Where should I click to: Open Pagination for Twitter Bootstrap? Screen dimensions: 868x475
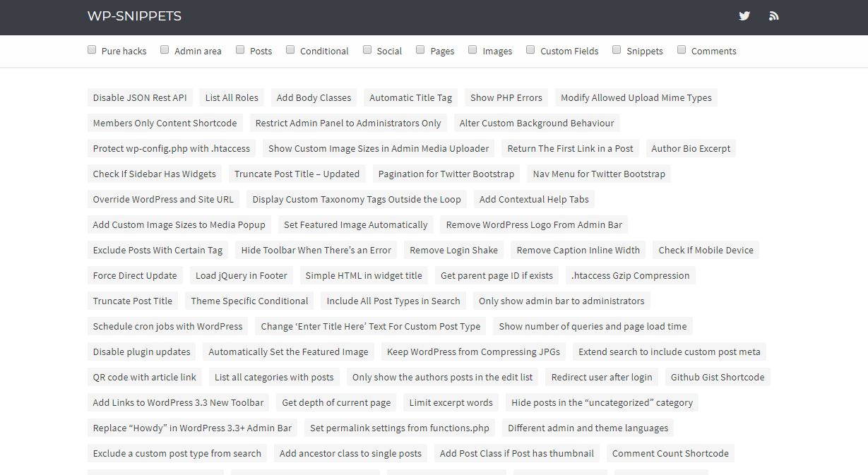click(446, 174)
